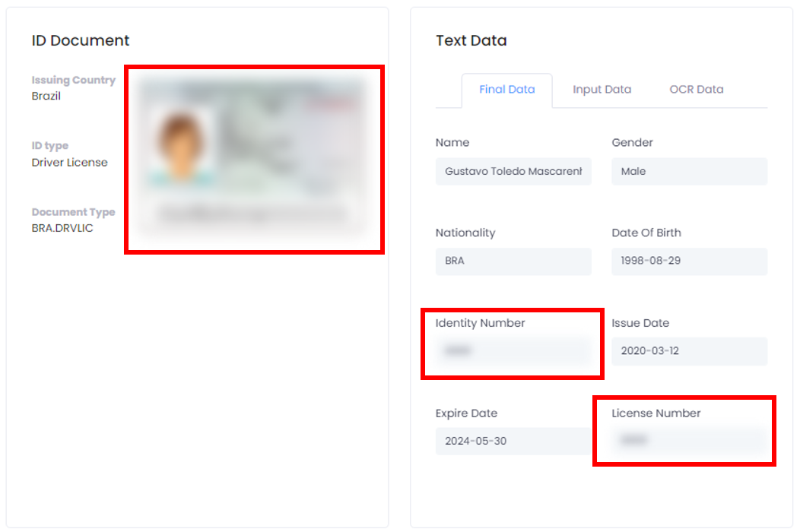Screen dimensions: 800x532
Task: Click the Issue Date label
Action: [x=640, y=324]
